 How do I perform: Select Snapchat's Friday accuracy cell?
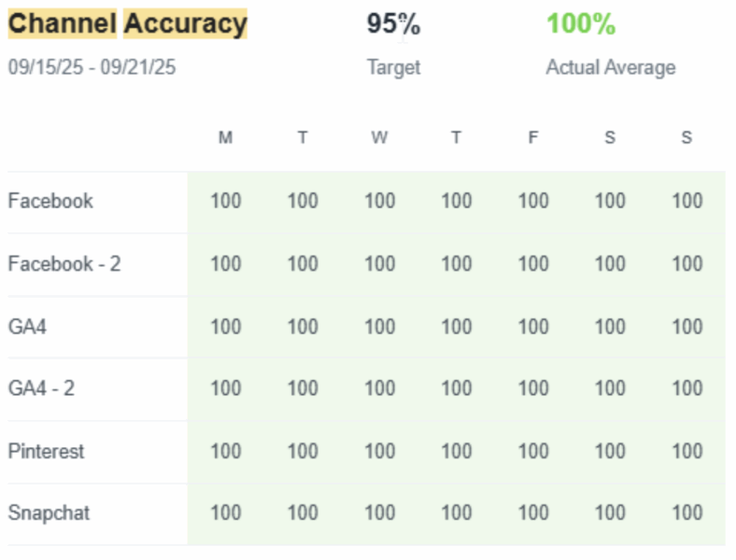pos(533,512)
